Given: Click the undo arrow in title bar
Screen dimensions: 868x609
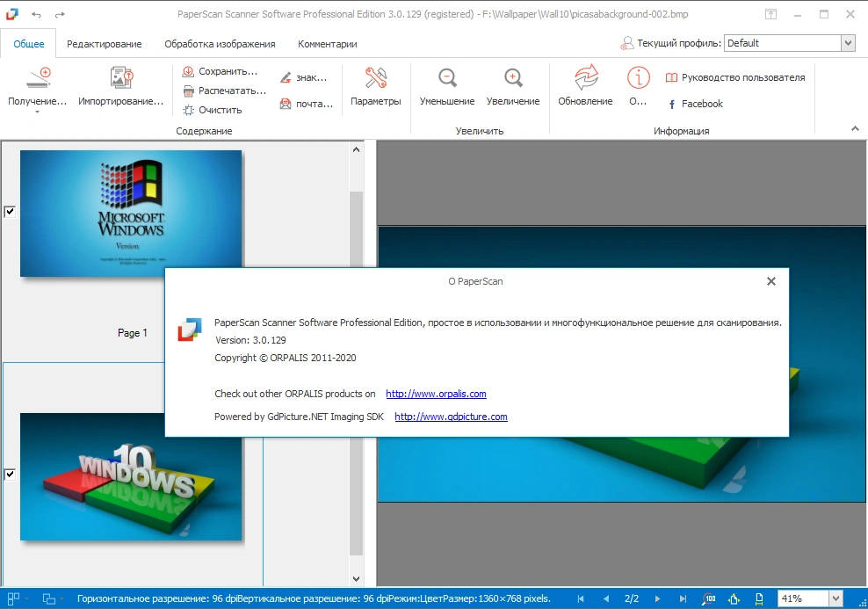Looking at the screenshot, I should coord(37,14).
